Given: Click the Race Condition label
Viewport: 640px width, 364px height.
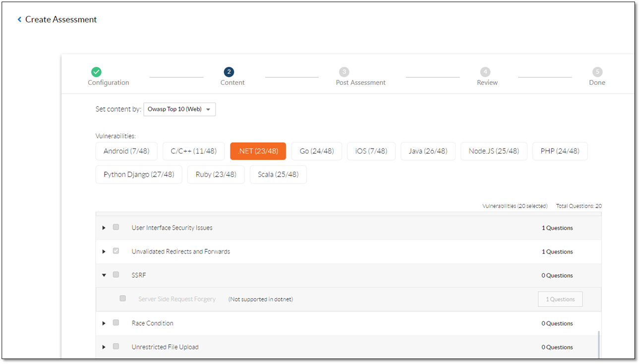Looking at the screenshot, I should pos(153,323).
